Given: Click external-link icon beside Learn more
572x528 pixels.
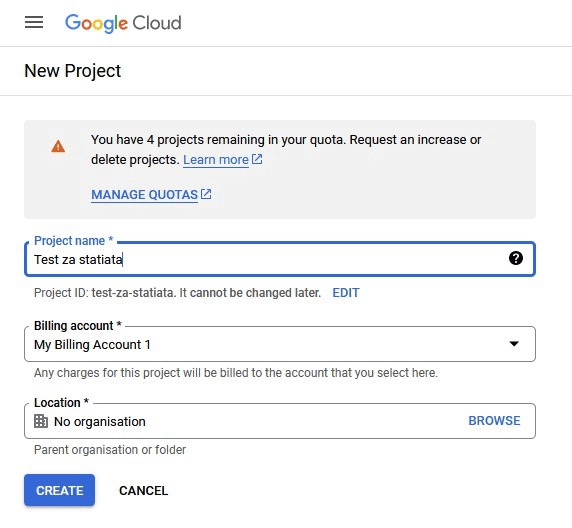Looking at the screenshot, I should (257, 159).
